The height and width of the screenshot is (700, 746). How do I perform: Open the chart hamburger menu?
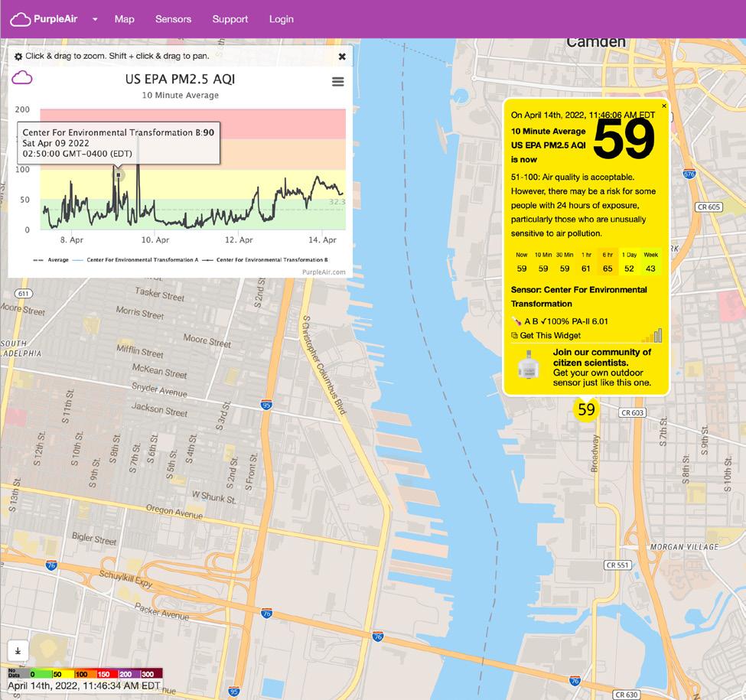[x=337, y=82]
